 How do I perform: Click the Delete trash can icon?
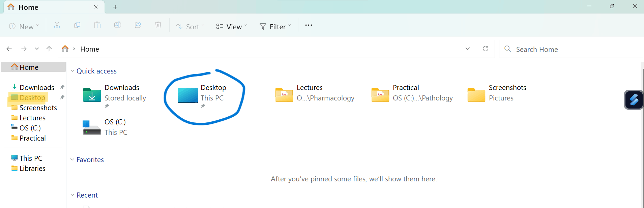coord(158,25)
